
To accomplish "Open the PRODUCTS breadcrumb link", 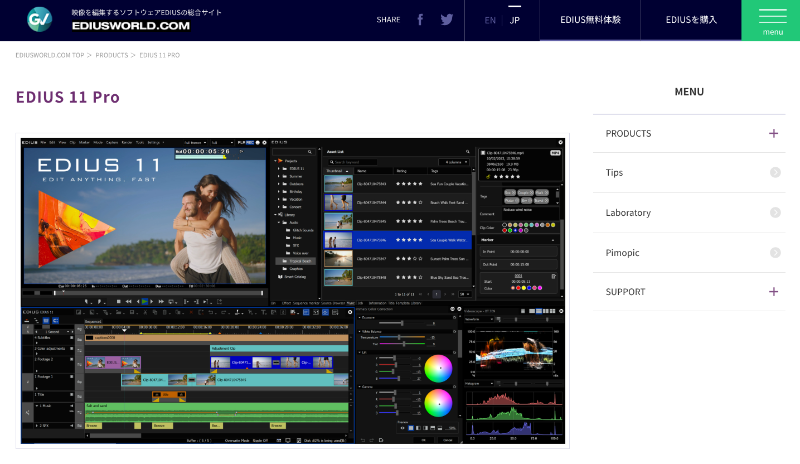I will point(112,55).
